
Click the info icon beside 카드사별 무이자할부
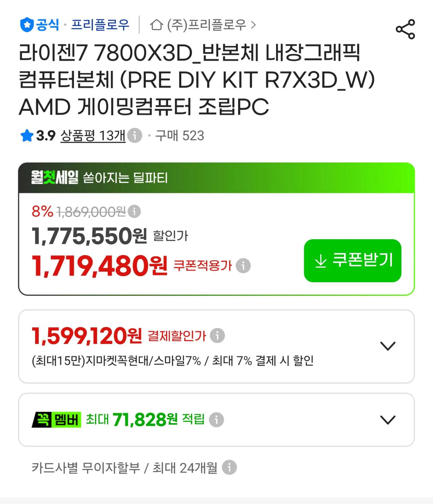click(x=229, y=467)
